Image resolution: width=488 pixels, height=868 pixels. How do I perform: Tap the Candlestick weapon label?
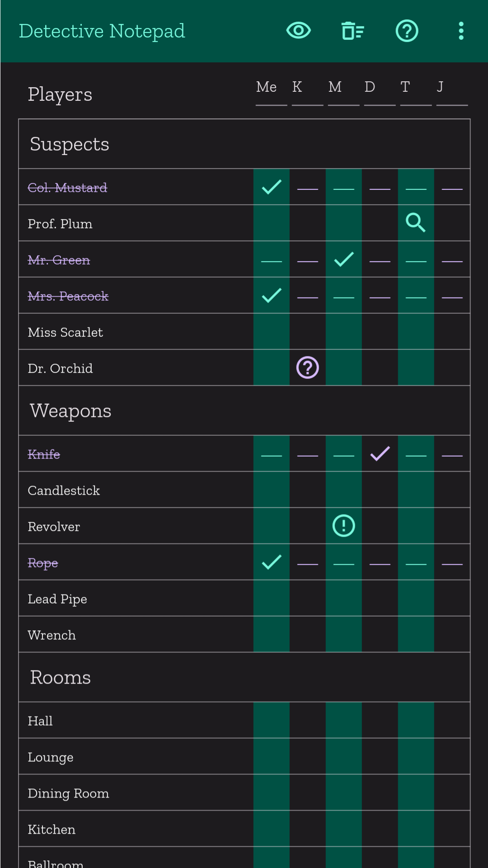coord(64,491)
